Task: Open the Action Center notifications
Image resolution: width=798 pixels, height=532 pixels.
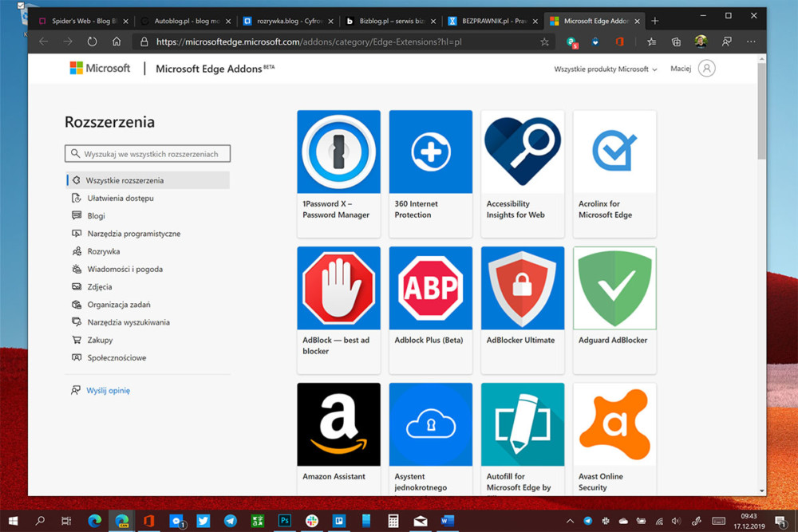Action: [x=780, y=521]
